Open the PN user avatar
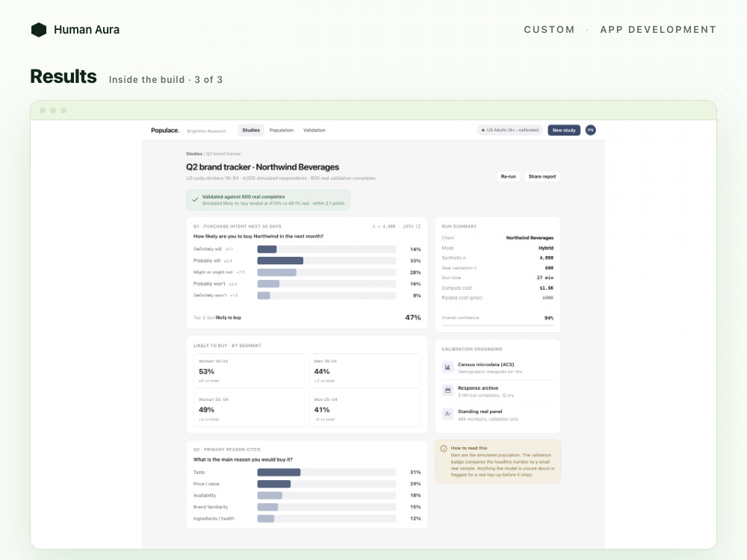 click(590, 130)
